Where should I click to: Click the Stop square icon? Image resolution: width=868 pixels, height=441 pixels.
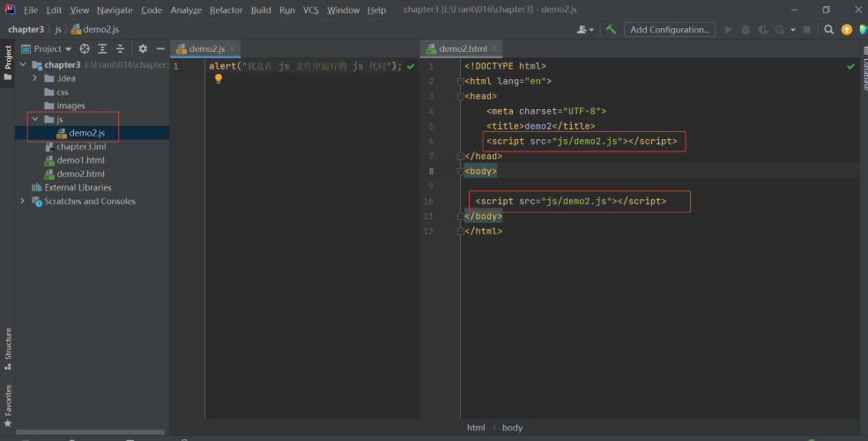coord(806,29)
